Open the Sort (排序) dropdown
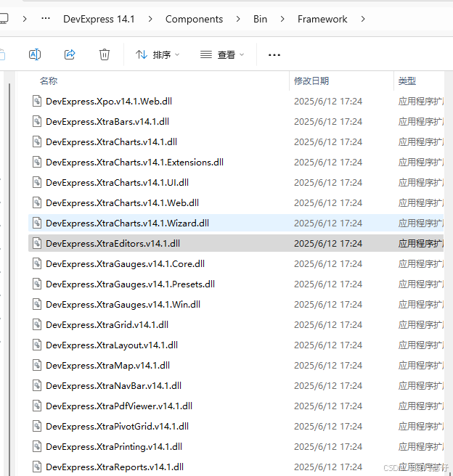The height and width of the screenshot is (476, 453). [x=158, y=55]
